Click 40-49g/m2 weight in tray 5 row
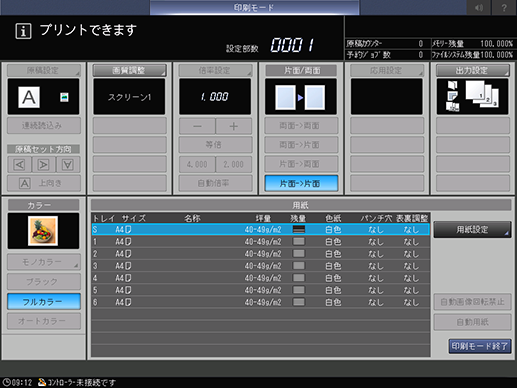 click(x=263, y=290)
